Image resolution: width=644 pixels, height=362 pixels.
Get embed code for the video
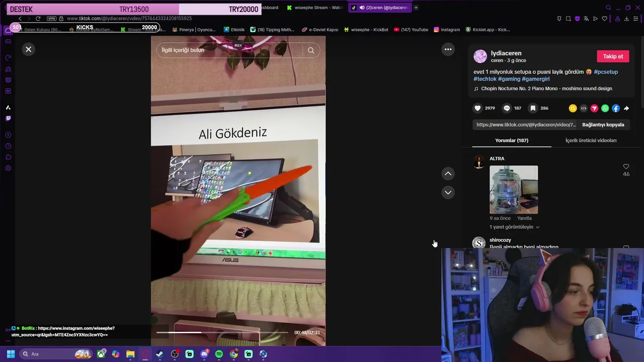point(584,108)
